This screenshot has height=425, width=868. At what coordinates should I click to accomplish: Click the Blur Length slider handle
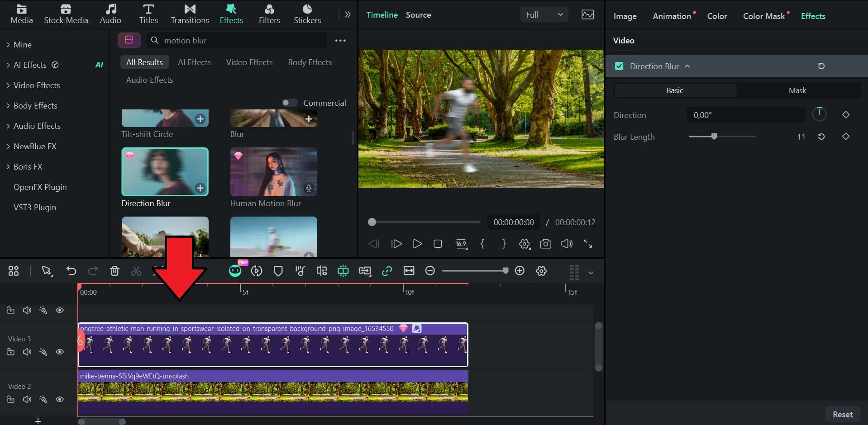pyautogui.click(x=714, y=136)
